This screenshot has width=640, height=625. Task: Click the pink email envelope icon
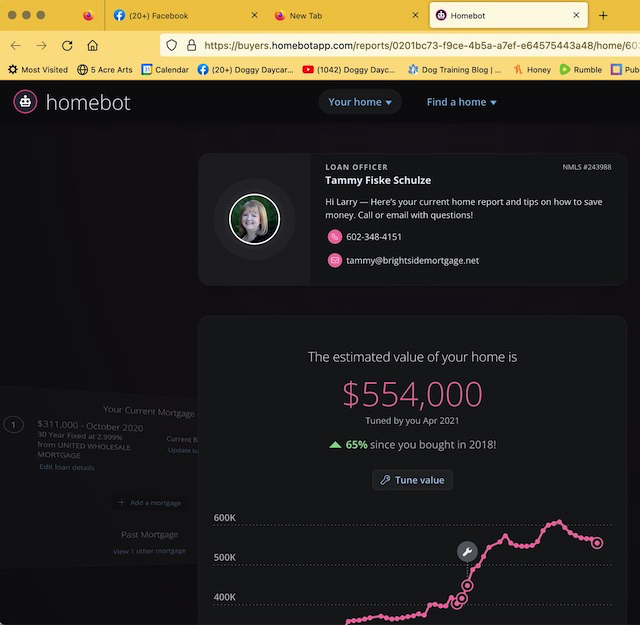tap(335, 260)
